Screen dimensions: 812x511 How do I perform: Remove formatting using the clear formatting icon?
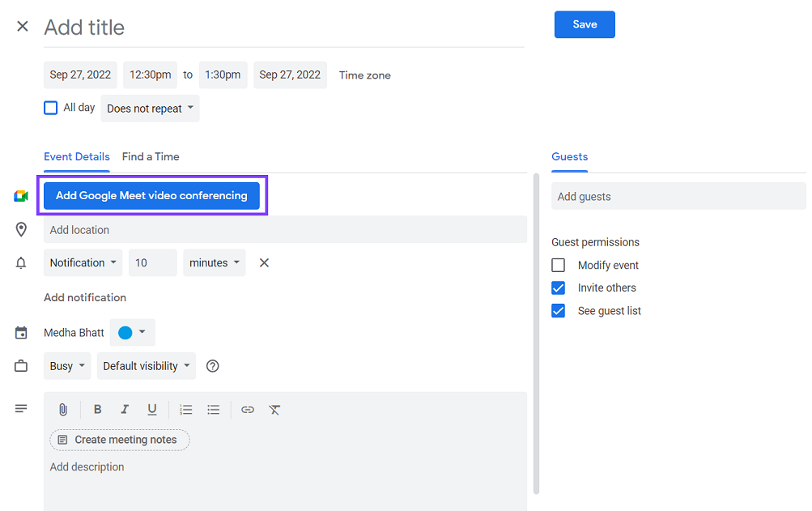[x=274, y=409]
